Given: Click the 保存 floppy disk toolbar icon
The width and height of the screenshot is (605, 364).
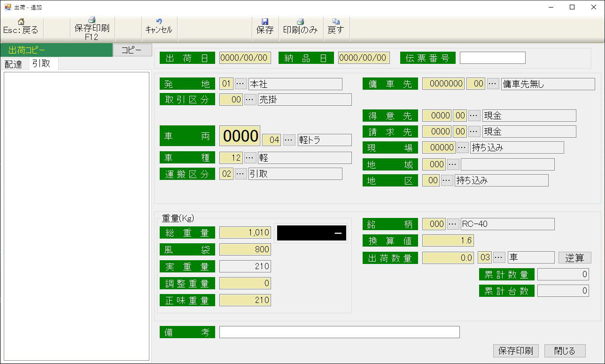Looking at the screenshot, I should pos(265,22).
